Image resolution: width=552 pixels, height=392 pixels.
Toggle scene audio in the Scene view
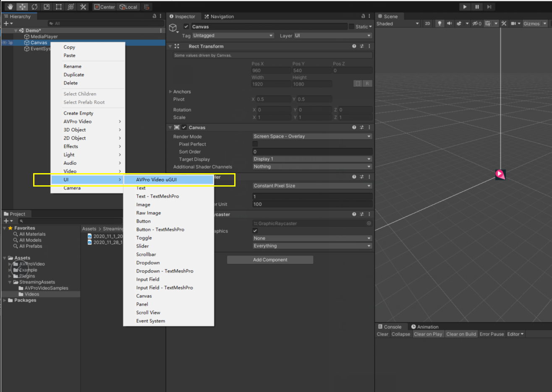coord(450,23)
